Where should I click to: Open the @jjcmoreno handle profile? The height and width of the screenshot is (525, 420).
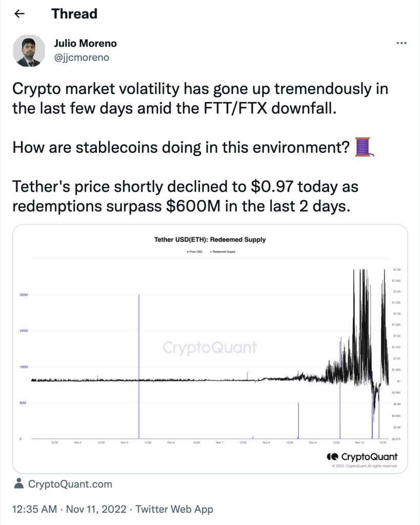tap(82, 57)
